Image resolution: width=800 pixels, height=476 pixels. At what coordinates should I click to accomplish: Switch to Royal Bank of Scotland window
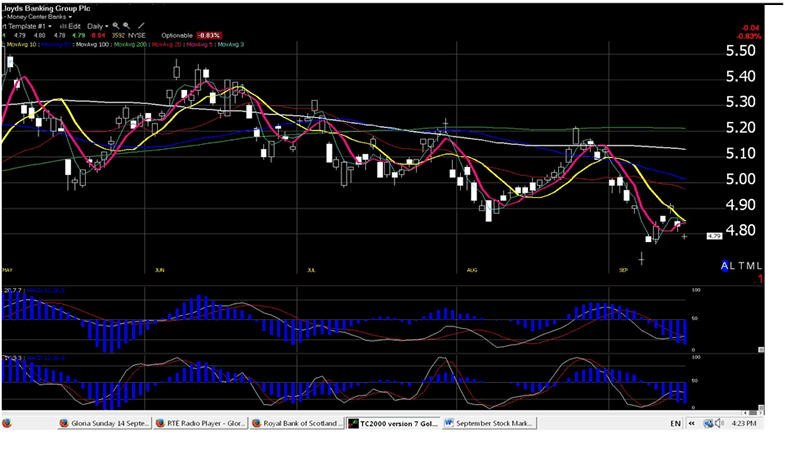pyautogui.click(x=296, y=424)
